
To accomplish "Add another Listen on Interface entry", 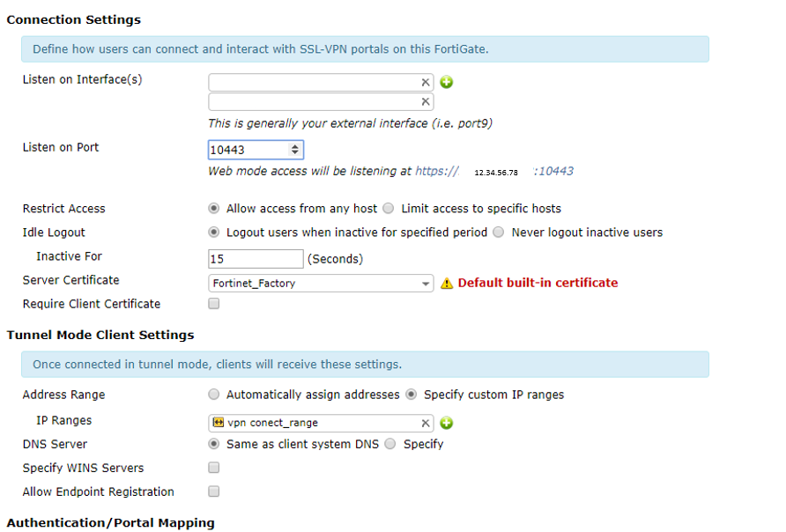I will [447, 83].
